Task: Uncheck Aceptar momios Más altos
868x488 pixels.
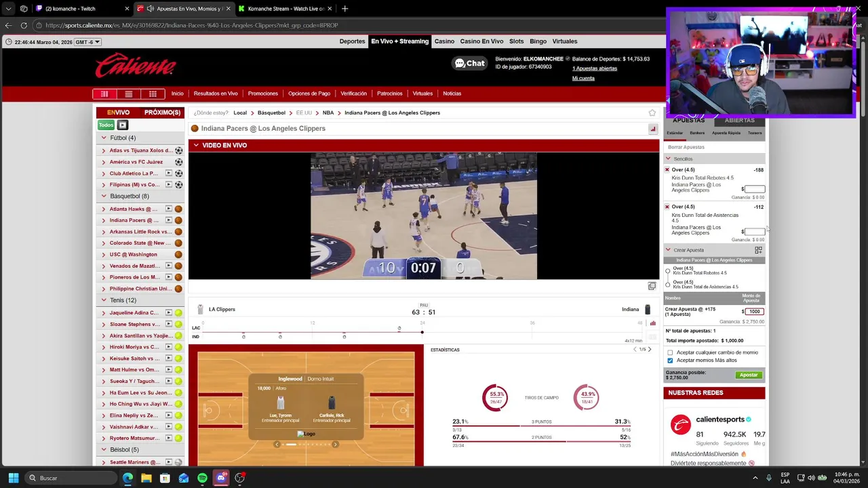Action: [670, 361]
